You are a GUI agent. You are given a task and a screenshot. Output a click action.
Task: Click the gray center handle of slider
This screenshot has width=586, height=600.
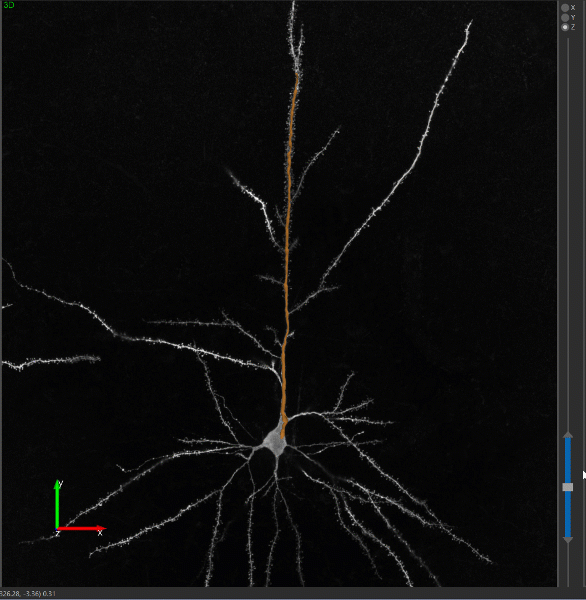click(568, 487)
